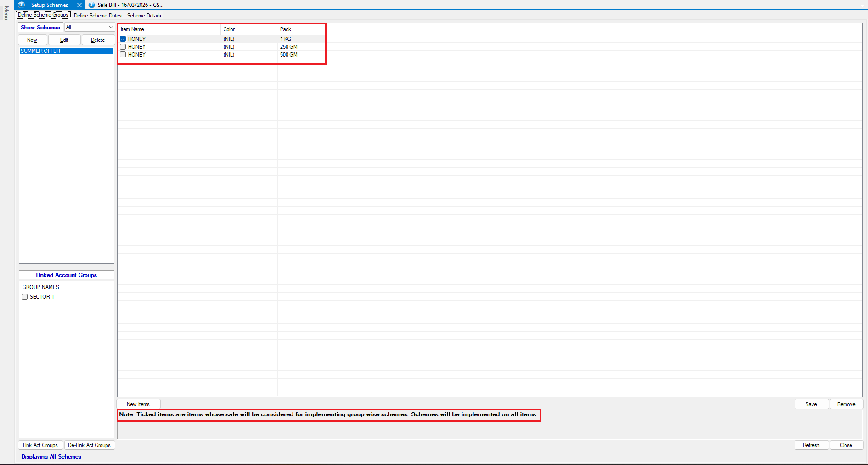Close the Setup Schemes tab
868x465 pixels.
pyautogui.click(x=79, y=5)
